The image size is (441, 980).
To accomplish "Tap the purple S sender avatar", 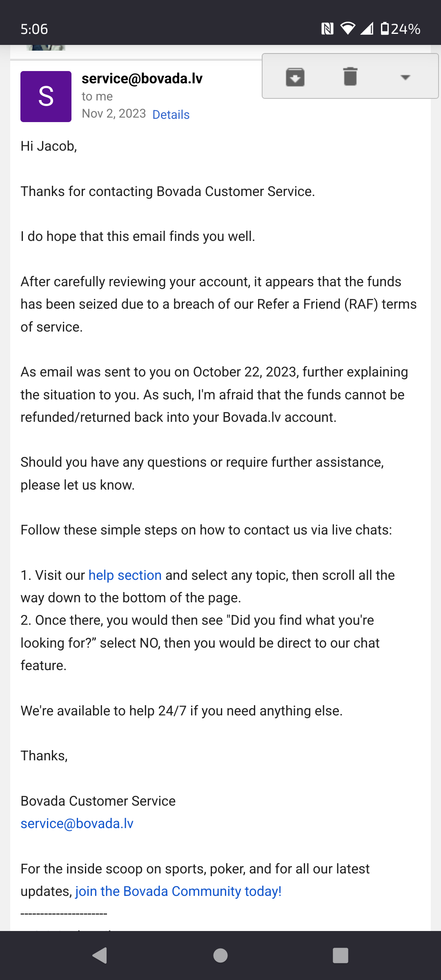I will pos(46,96).
